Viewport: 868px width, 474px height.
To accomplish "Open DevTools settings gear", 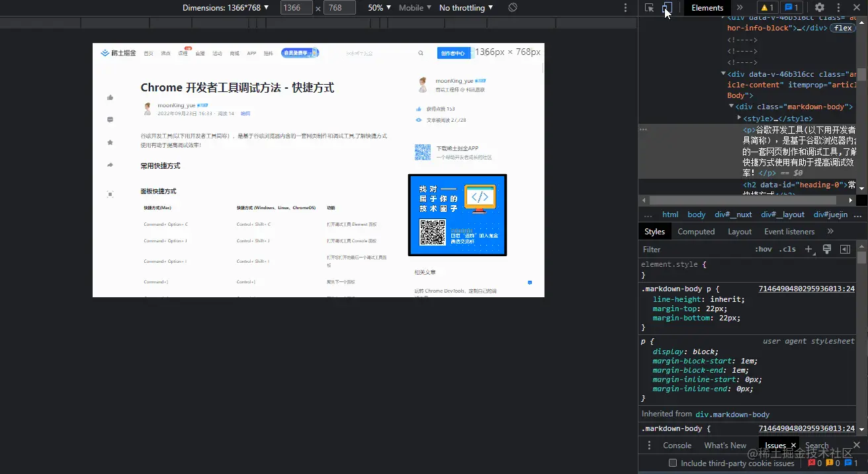I will 820,8.
